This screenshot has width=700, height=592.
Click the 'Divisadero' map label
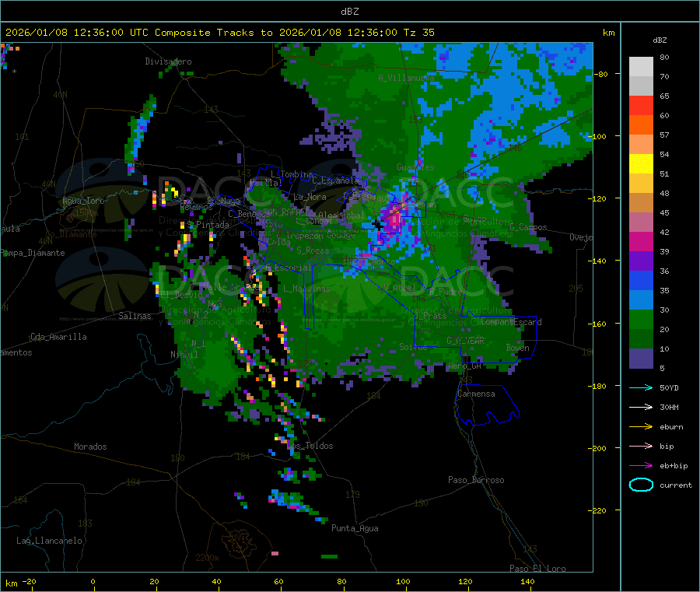pyautogui.click(x=168, y=61)
